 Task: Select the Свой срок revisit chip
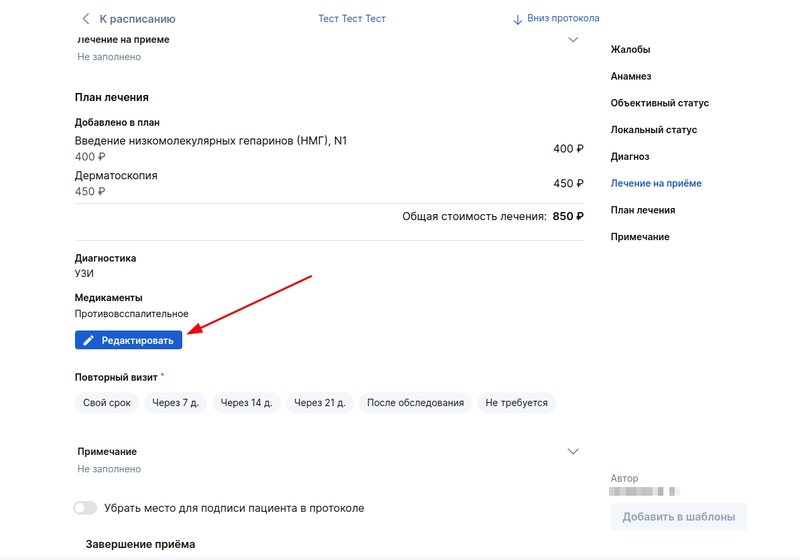pos(107,402)
